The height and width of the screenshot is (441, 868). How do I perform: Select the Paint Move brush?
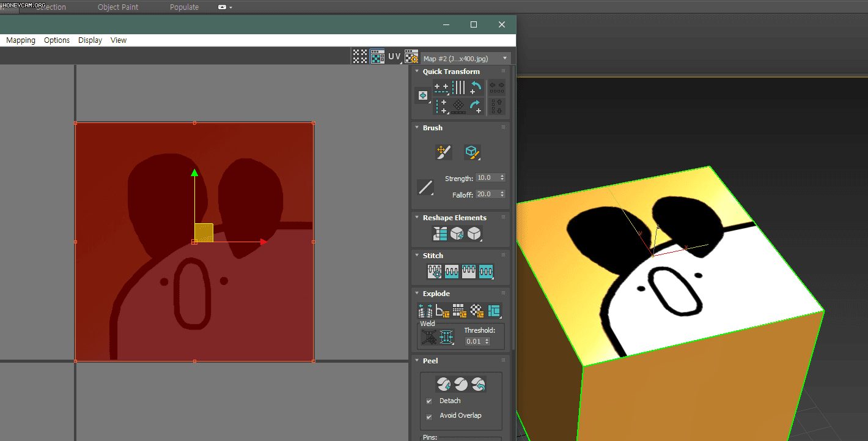[444, 152]
